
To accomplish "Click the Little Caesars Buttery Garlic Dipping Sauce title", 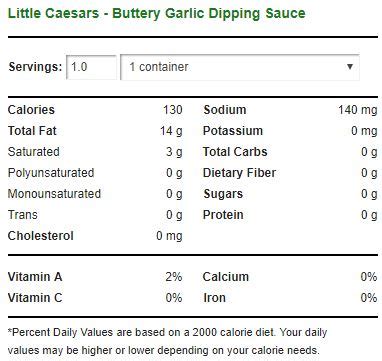I will point(156,14).
